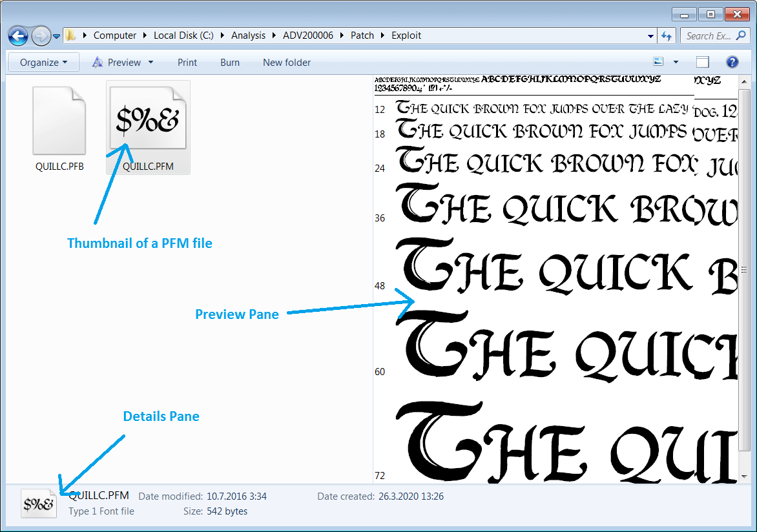
Task: Open the Preview menu
Action: tap(123, 62)
